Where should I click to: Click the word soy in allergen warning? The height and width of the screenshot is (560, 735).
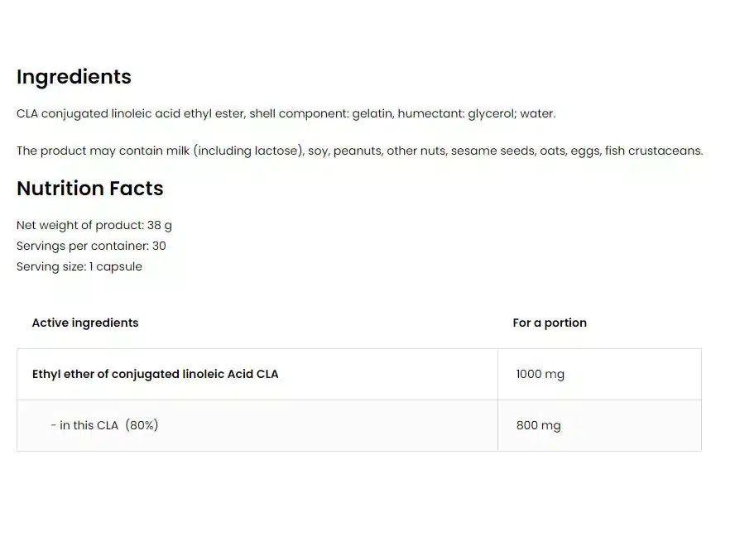317,151
